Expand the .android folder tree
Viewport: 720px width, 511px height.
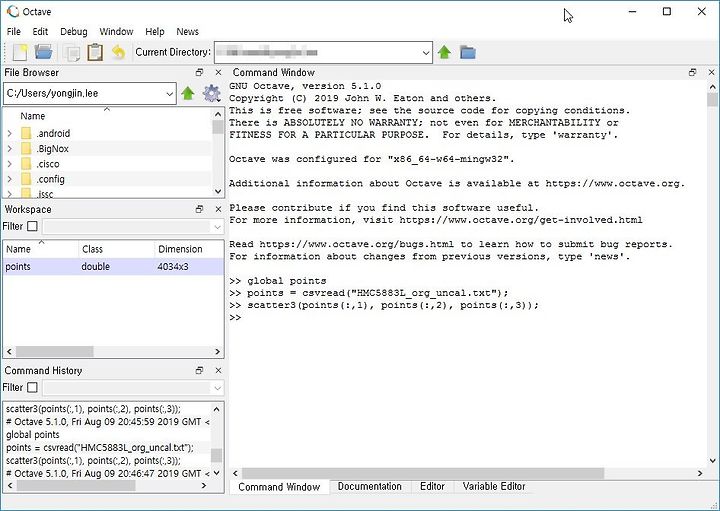10,134
